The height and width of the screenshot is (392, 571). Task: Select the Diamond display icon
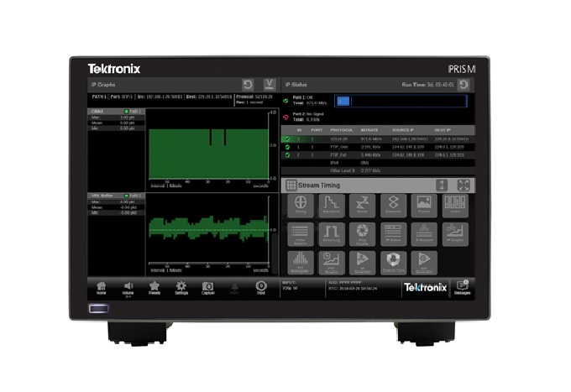pos(393,206)
